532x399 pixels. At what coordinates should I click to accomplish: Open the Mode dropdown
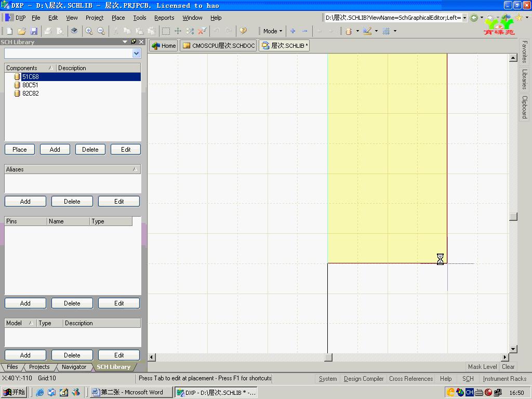[x=273, y=31]
